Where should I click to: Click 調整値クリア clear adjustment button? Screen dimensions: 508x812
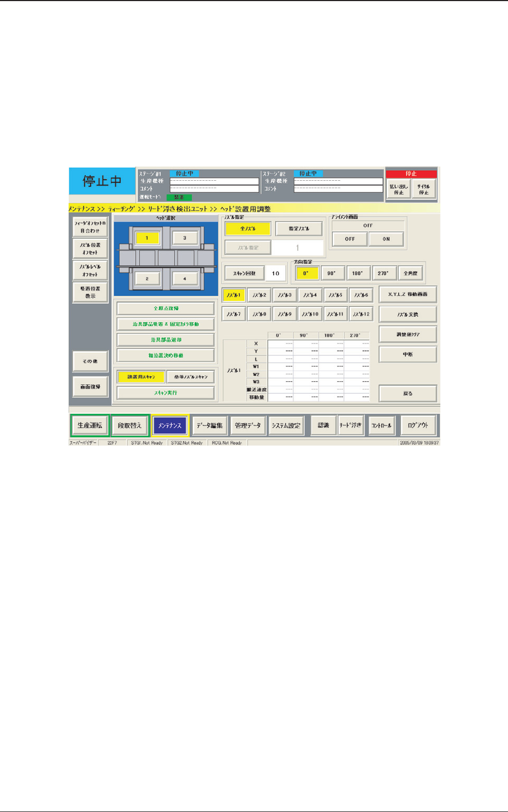click(407, 334)
